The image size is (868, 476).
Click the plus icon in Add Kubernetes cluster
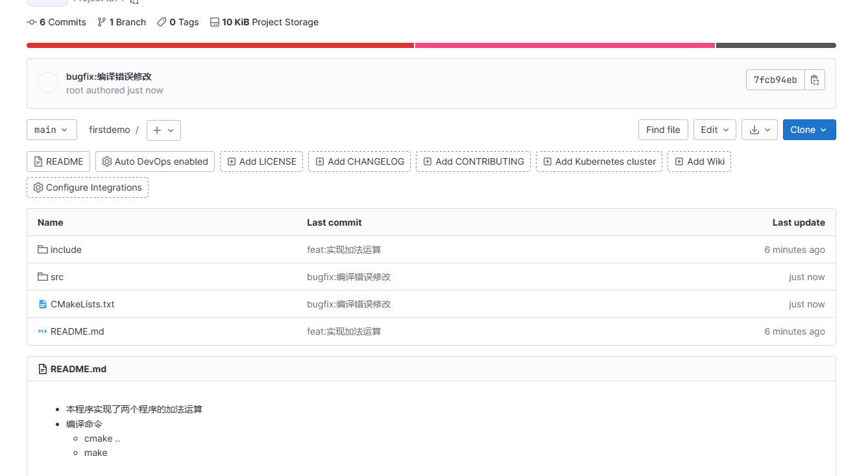pyautogui.click(x=548, y=161)
